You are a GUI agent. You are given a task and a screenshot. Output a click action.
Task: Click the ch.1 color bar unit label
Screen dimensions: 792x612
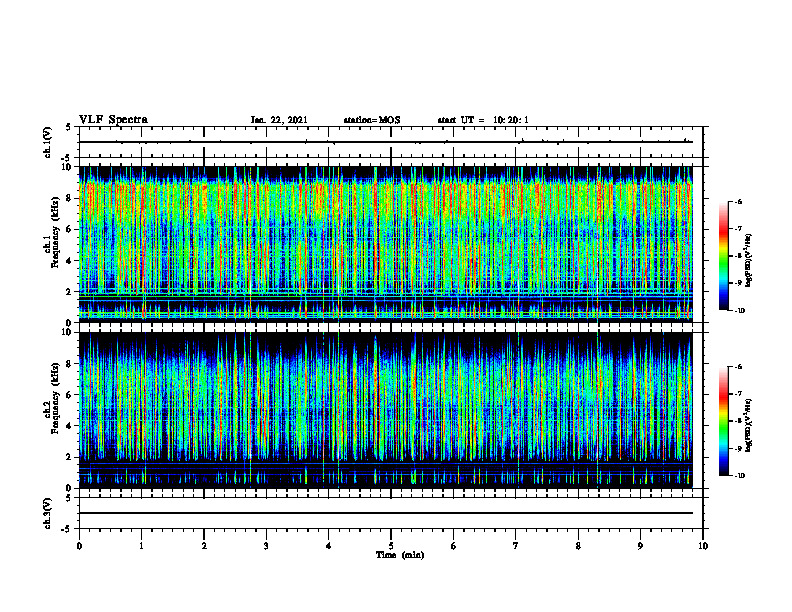tap(749, 261)
